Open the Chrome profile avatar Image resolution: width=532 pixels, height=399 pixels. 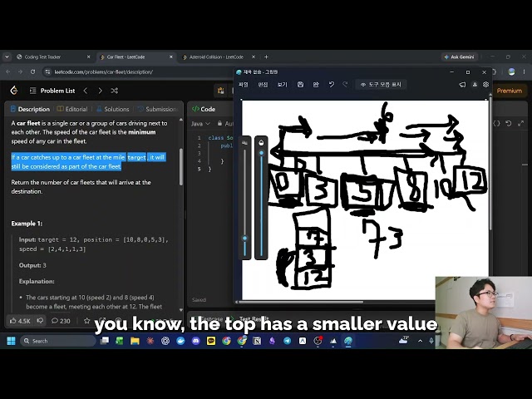(512, 72)
